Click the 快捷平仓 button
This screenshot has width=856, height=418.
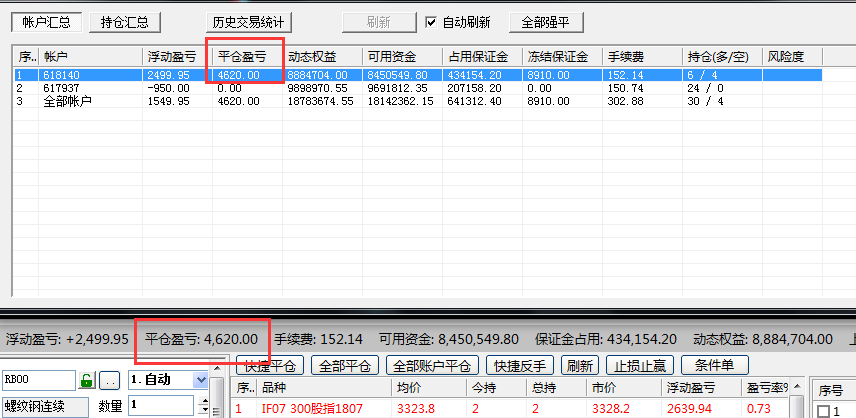[270, 366]
